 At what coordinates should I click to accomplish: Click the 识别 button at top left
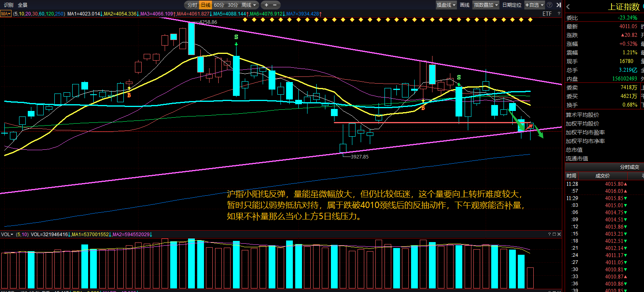tap(8, 5)
